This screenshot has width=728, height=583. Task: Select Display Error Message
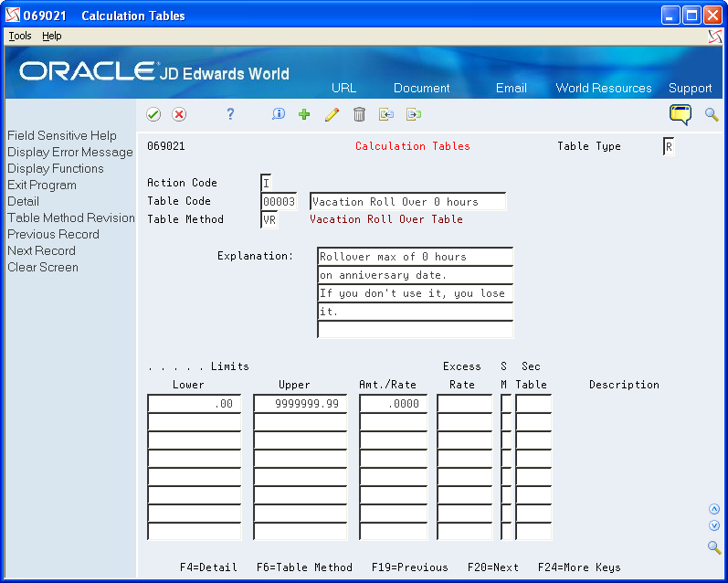(70, 152)
